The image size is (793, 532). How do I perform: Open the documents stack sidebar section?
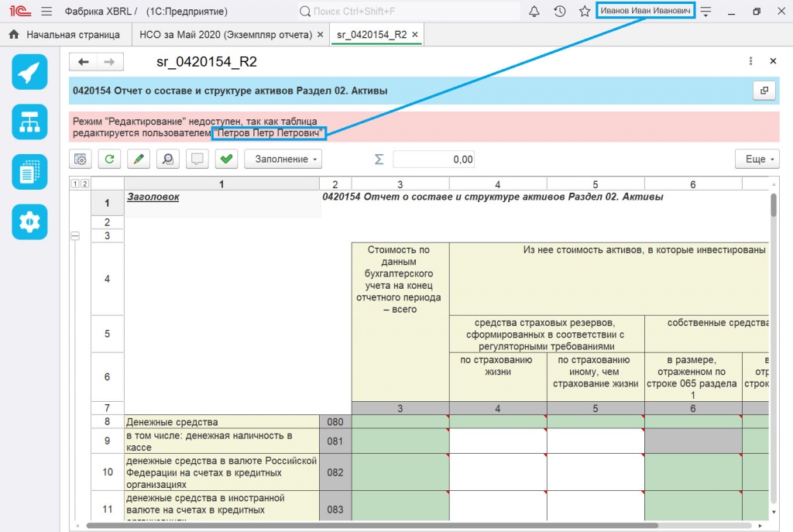(x=30, y=172)
